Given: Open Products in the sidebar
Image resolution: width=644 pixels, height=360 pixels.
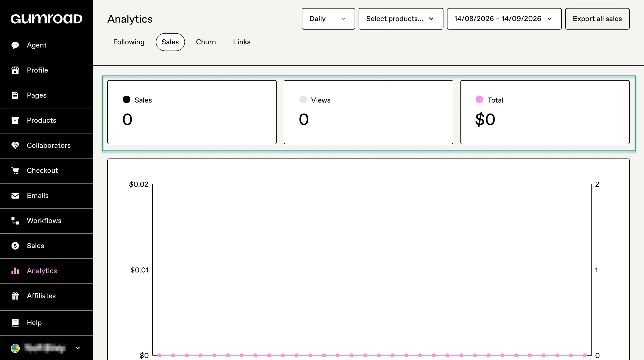Looking at the screenshot, I should 46,120.
